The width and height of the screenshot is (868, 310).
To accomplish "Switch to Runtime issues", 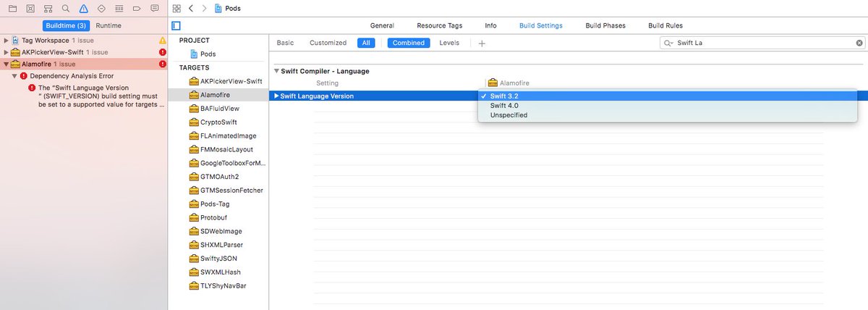I will click(109, 25).
